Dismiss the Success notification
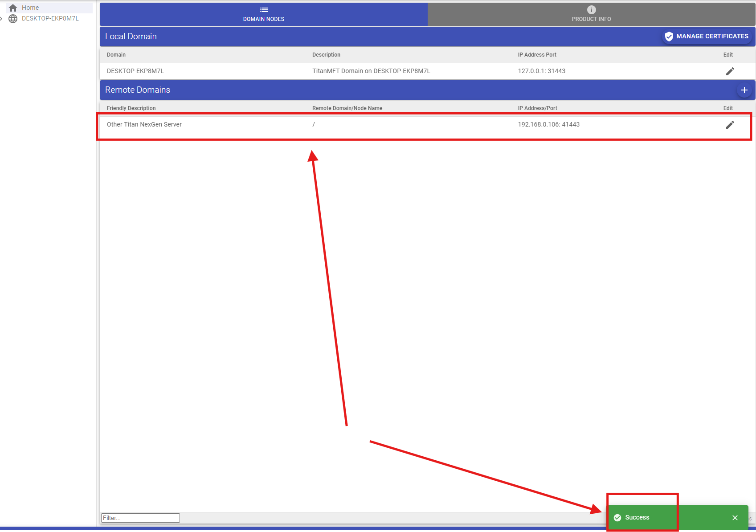This screenshot has height=532, width=756. [x=735, y=517]
